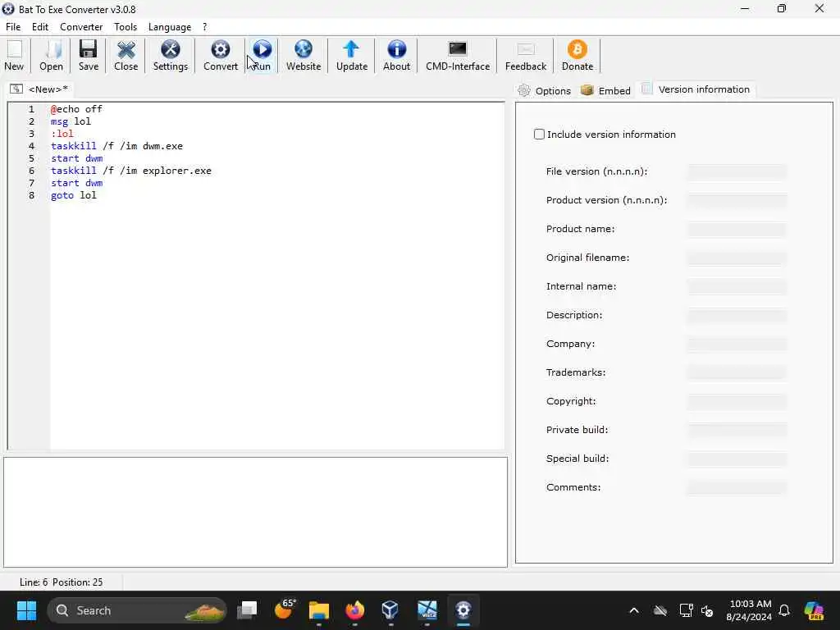This screenshot has height=630, width=840.
Task: Click 'taskkill /f /im dwm.exe' line
Action: tap(116, 146)
